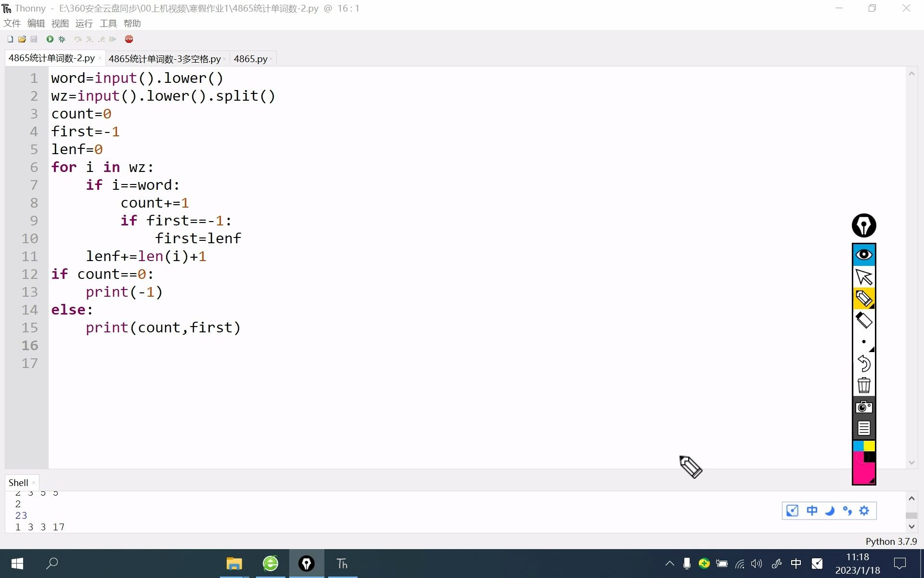Select the eraser tool in annotation toolbar
The height and width of the screenshot is (578, 924).
(864, 320)
